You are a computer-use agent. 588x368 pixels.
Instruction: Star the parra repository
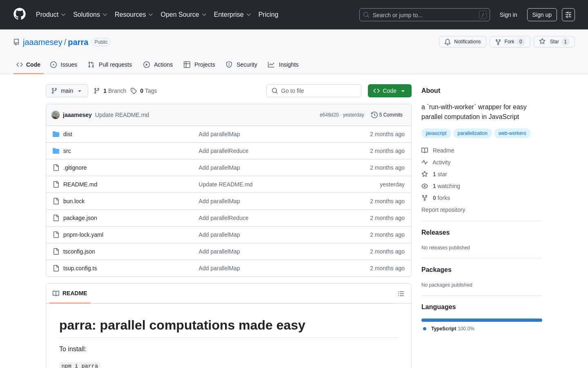click(x=554, y=42)
